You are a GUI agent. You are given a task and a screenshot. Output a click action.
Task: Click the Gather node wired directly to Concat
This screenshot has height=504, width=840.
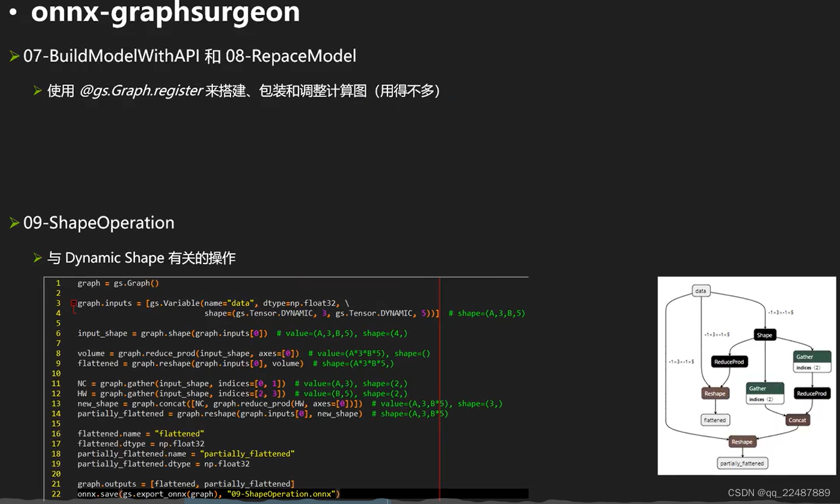pos(765,393)
